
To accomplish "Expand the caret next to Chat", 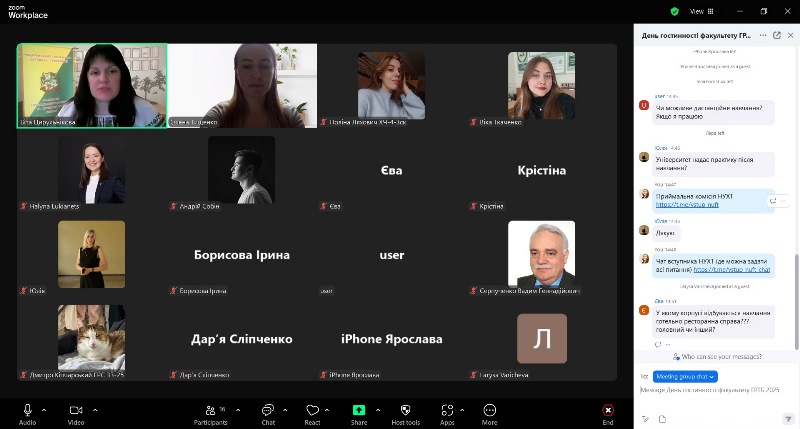I will pyautogui.click(x=285, y=410).
